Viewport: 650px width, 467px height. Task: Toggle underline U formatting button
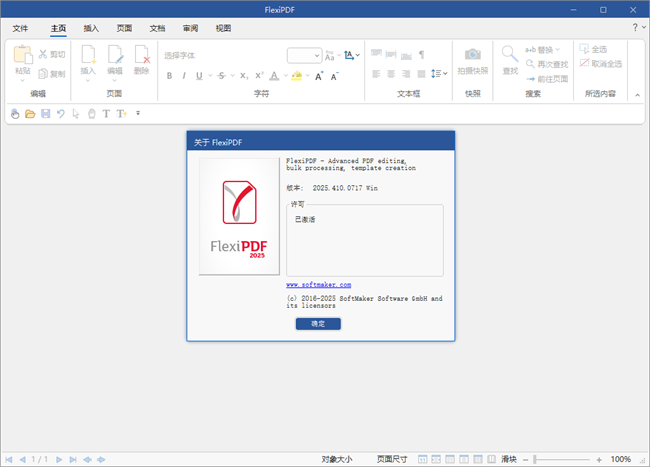tap(198, 76)
